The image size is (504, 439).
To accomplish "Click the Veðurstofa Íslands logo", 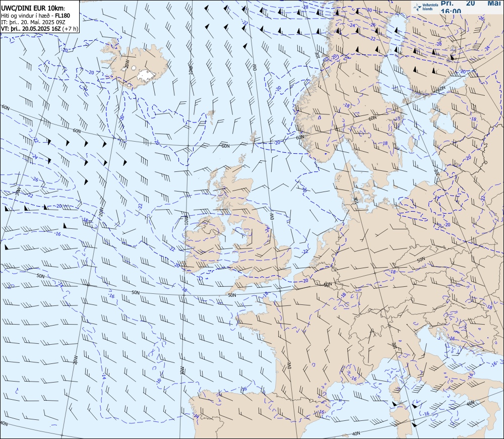I will click(424, 7).
